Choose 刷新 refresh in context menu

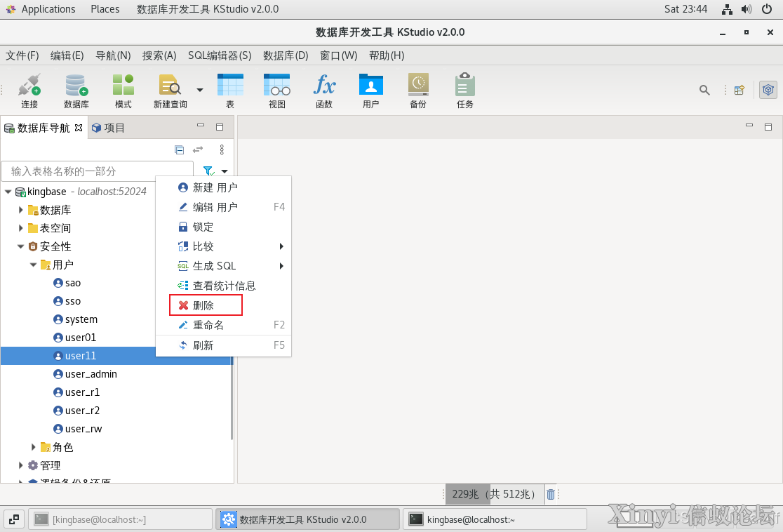tap(224, 345)
